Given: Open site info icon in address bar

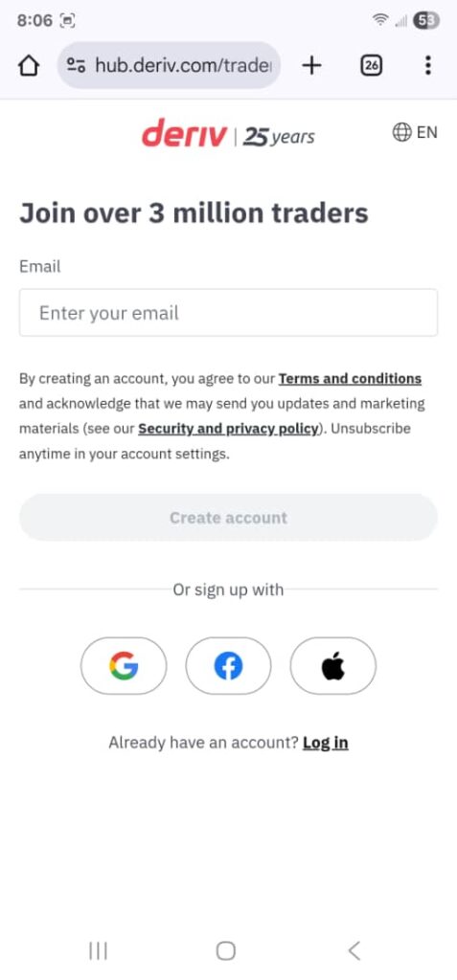Looking at the screenshot, I should pyautogui.click(x=77, y=65).
